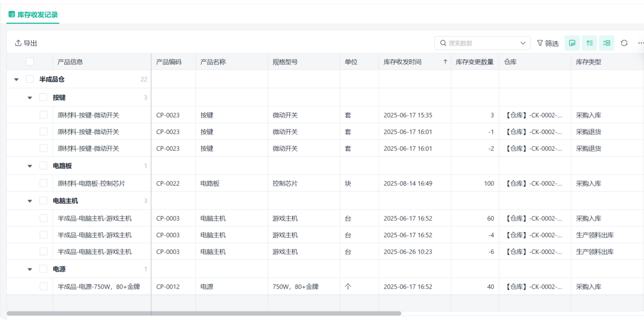Click the grouping settings icon in toolbar

[607, 43]
